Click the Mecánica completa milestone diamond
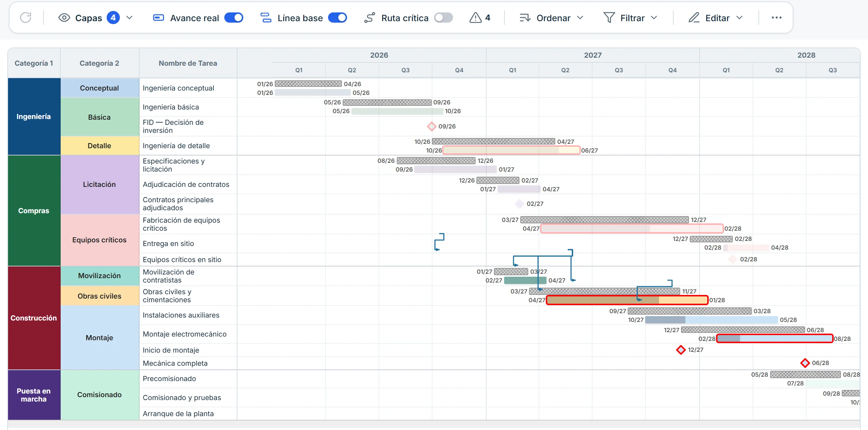Screen dimensions: 868x430 click(805, 363)
